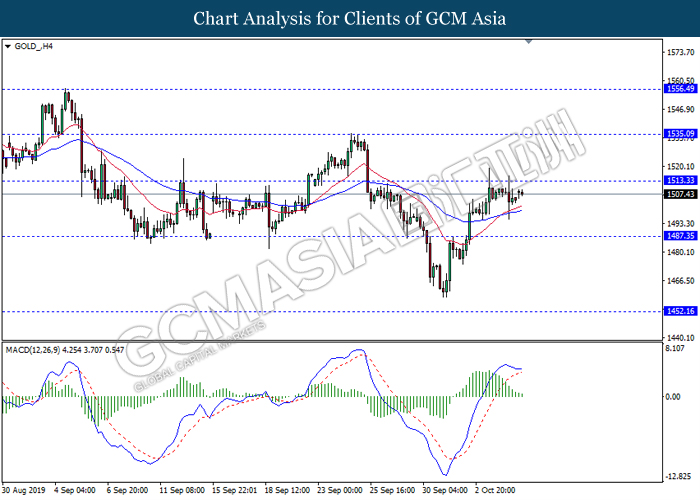Click the 23 Sep 00:00 time label
Screen dimensions: 700x500
click(x=340, y=490)
